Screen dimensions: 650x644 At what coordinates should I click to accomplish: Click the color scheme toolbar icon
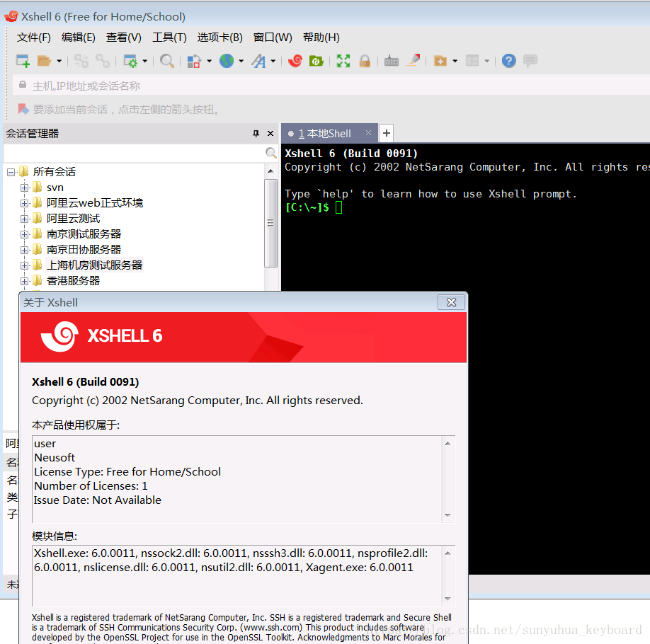pos(193,61)
